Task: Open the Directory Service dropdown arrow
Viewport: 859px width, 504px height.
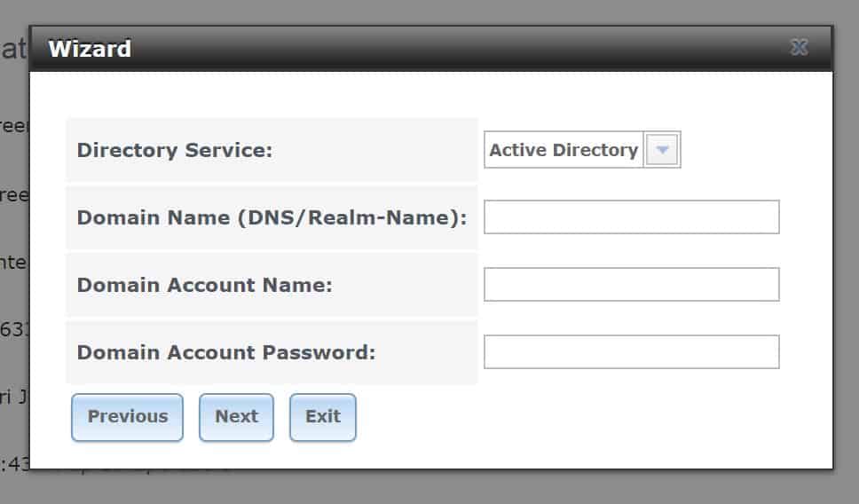Action: point(662,150)
